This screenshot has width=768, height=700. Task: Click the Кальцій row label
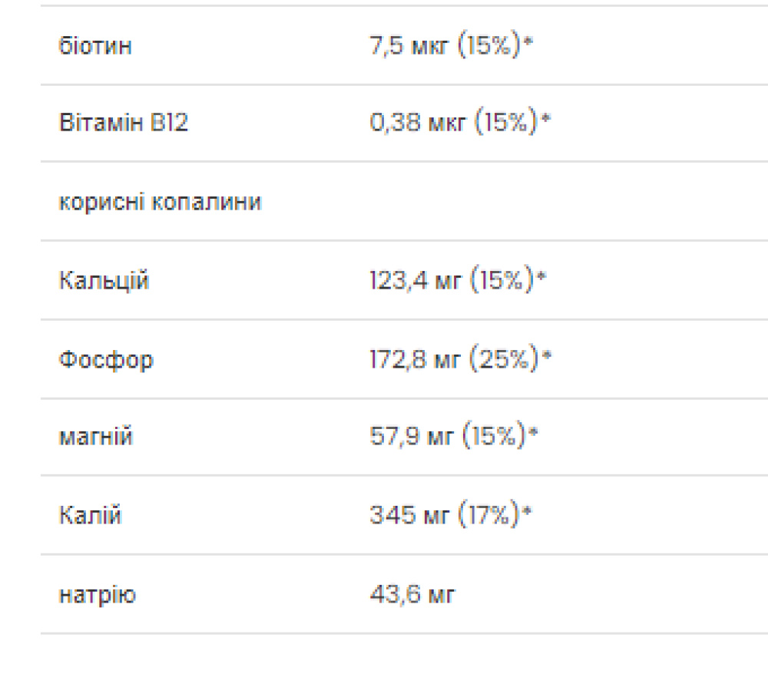coord(104,281)
